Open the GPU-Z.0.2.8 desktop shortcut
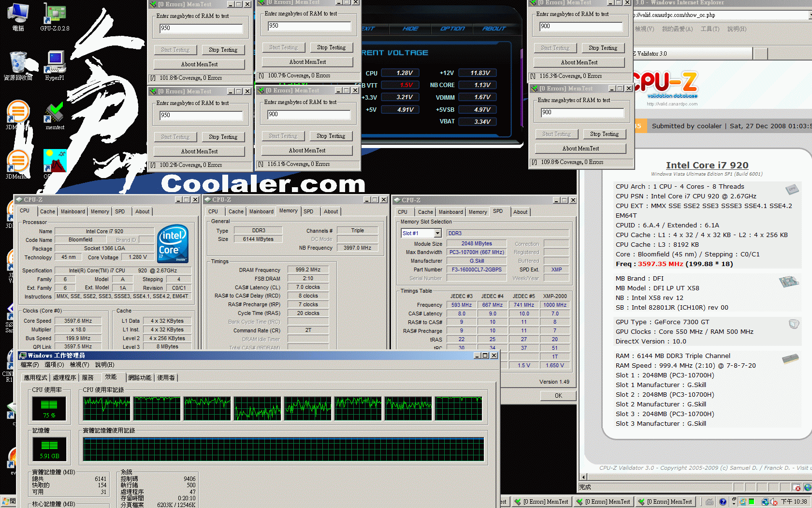 pos(54,15)
